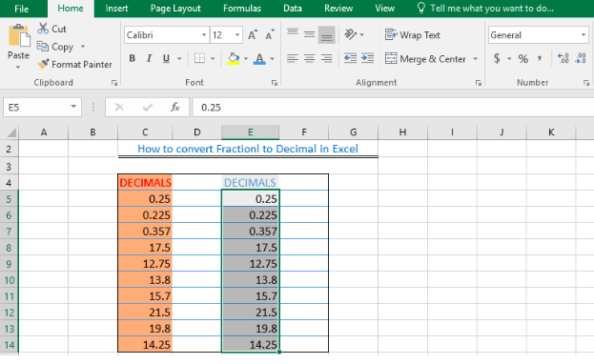Click the formula bar showing 0.25
This screenshot has width=594, height=364.
click(393, 107)
